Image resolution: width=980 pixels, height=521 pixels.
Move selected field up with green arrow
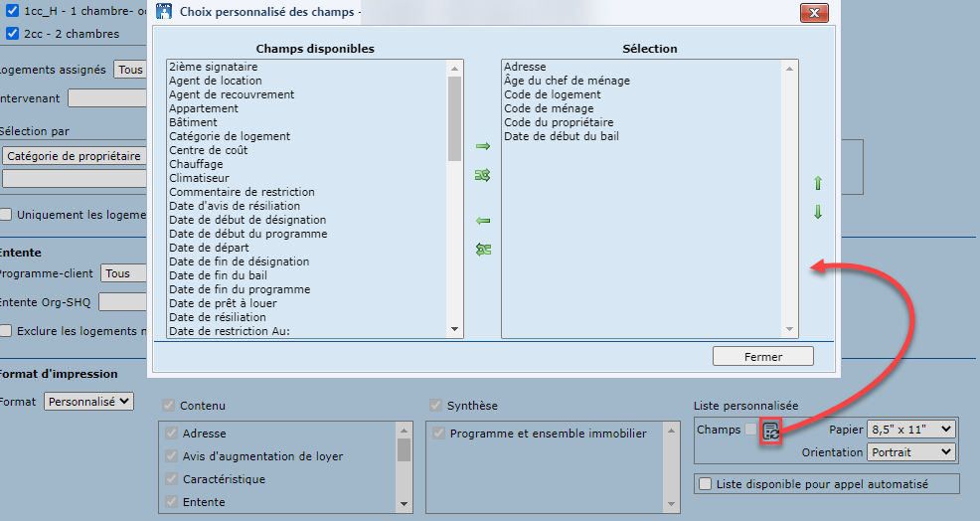click(x=818, y=184)
